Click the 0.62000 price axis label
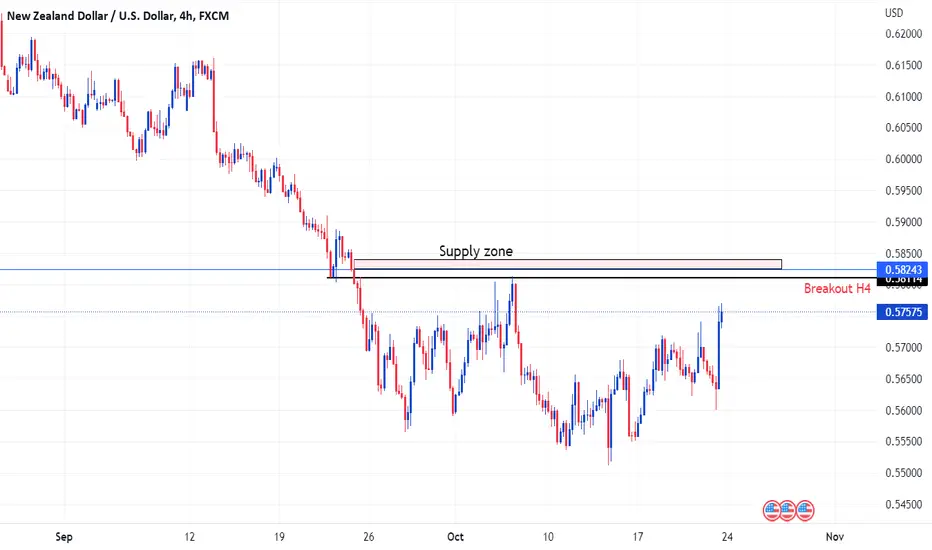 pyautogui.click(x=903, y=34)
